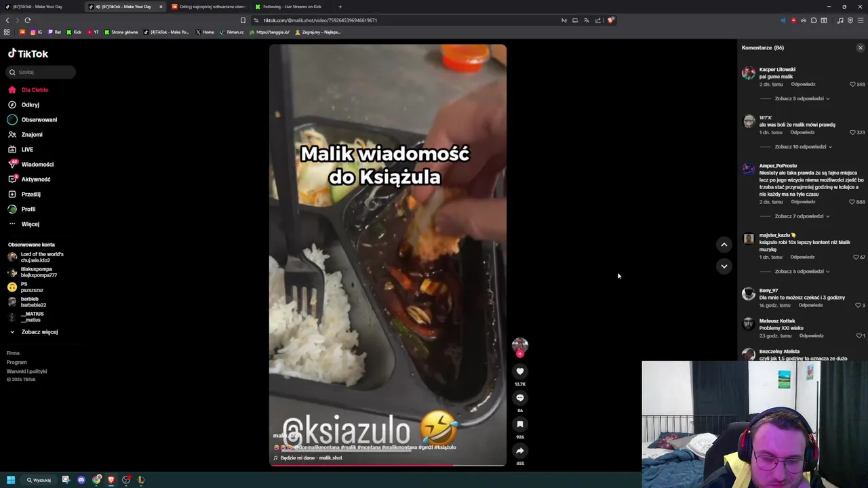Like Mateusz Kottek comment heart
The height and width of the screenshot is (488, 868).
[x=859, y=336]
